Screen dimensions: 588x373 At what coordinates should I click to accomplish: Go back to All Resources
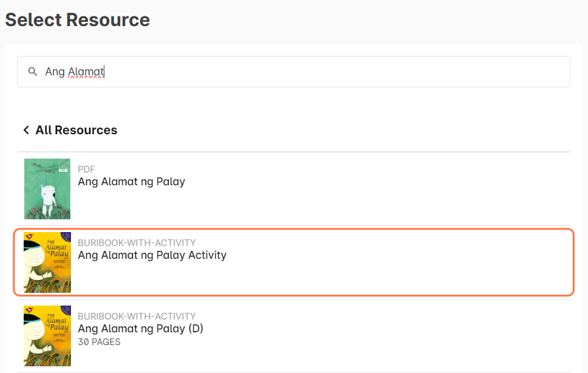pos(76,130)
